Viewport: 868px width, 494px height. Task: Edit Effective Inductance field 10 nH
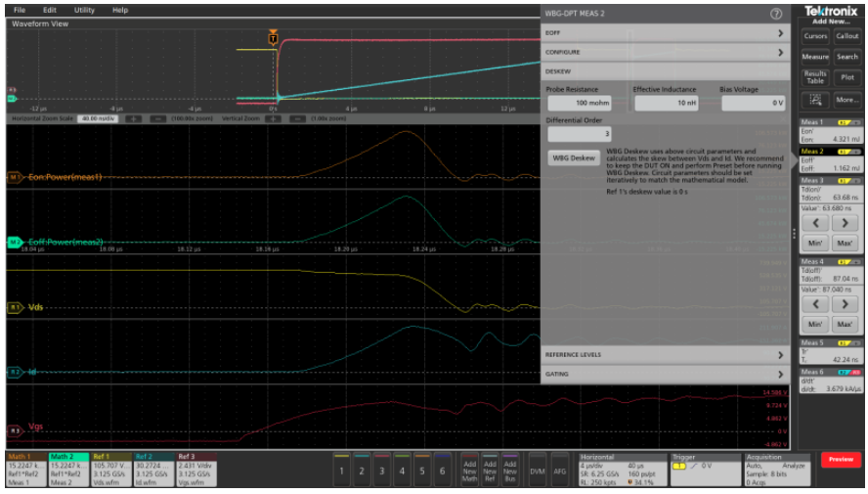pos(667,103)
